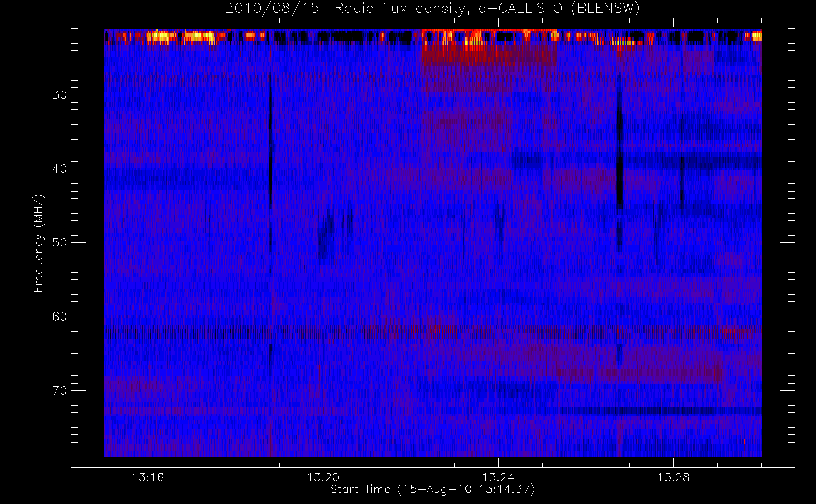This screenshot has height=504, width=816.
Task: Click the 13:24 time tick label
Action: click(498, 477)
